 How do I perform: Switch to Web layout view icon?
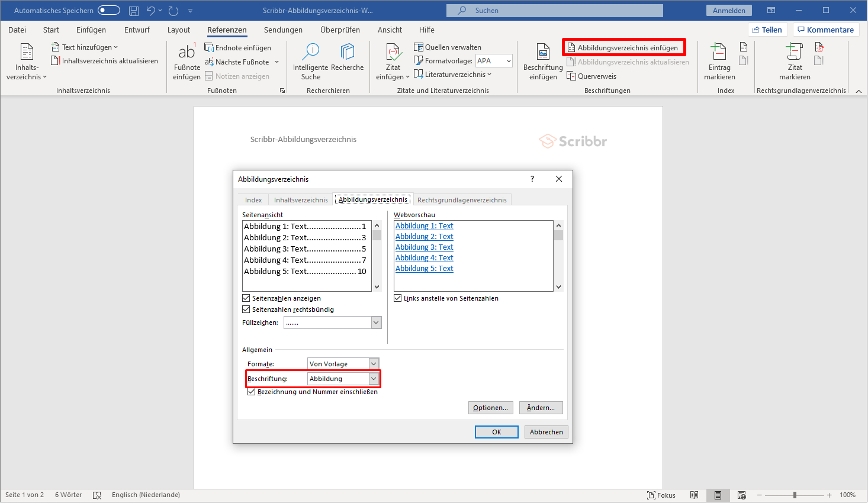(742, 495)
